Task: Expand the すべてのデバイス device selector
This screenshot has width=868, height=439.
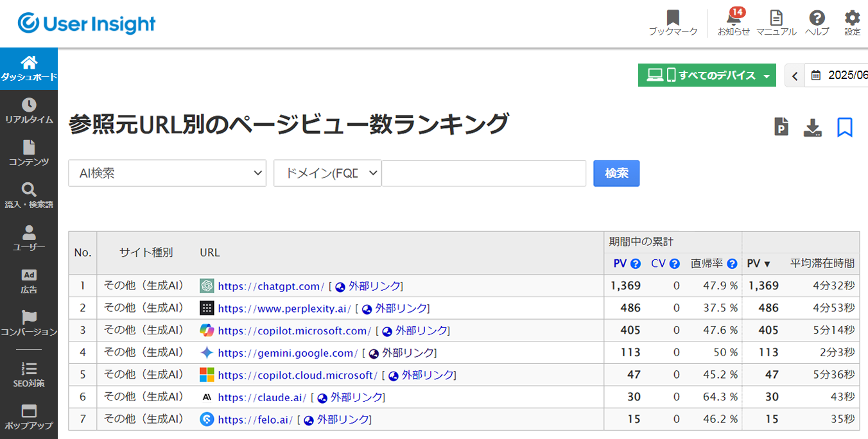Action: (x=707, y=76)
